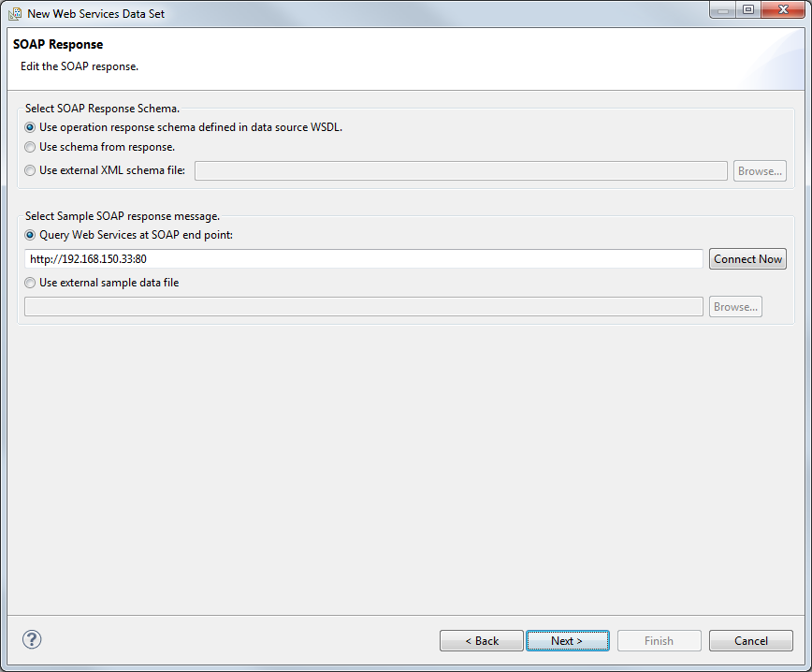This screenshot has height=672, width=812.
Task: Close the New Web Services Data Set dialog
Action: [782, 10]
